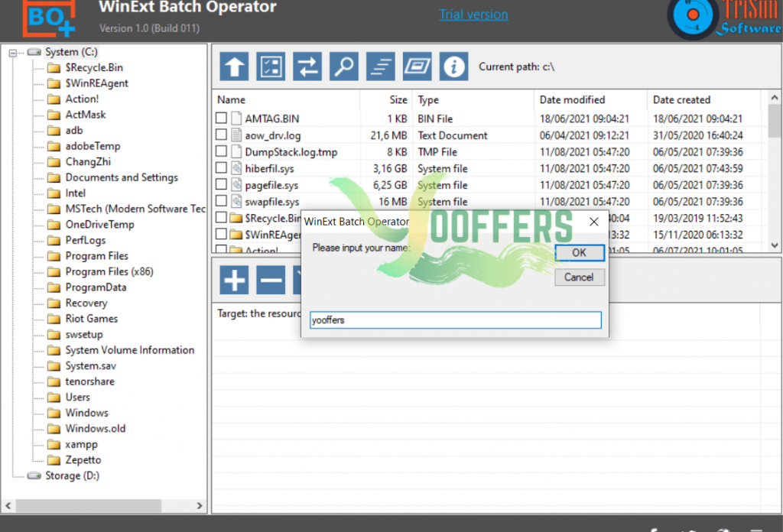Click the folder icon beside Riot Games
Viewport: 783px width, 532px height.
click(54, 319)
